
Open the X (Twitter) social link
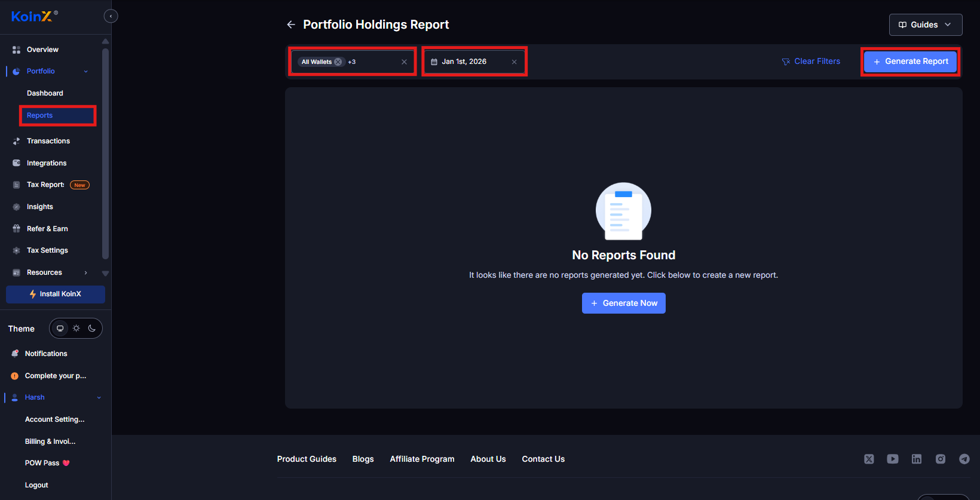click(x=869, y=459)
